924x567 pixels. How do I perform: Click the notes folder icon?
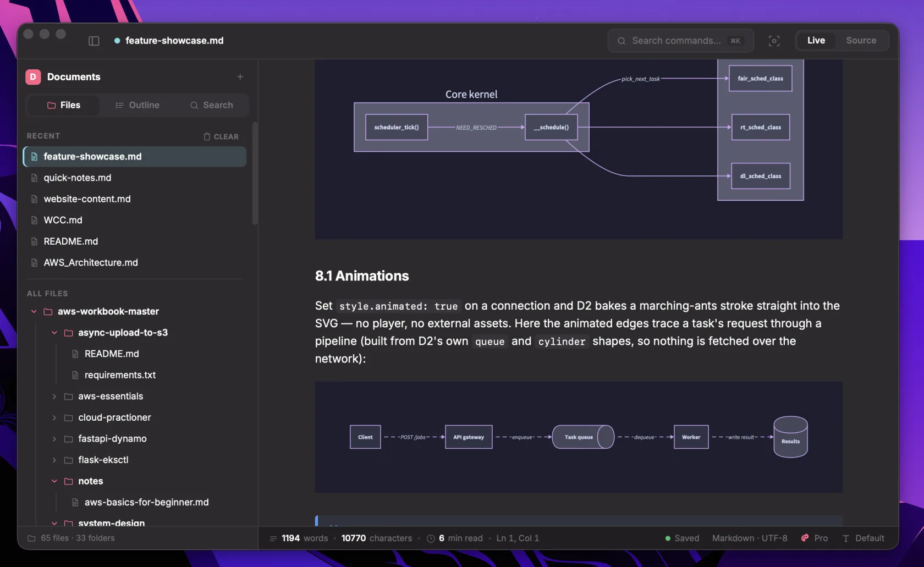click(x=68, y=481)
